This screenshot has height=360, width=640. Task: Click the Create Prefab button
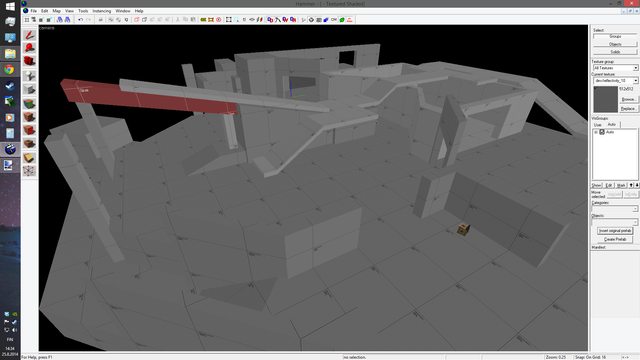point(615,239)
